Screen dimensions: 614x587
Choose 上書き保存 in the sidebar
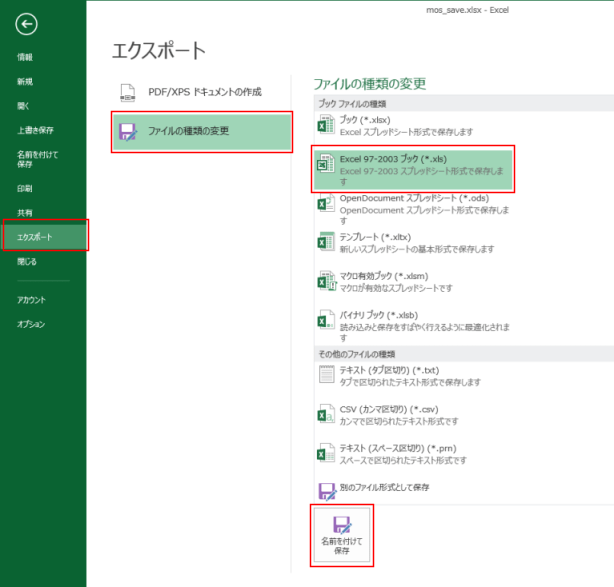tap(43, 130)
